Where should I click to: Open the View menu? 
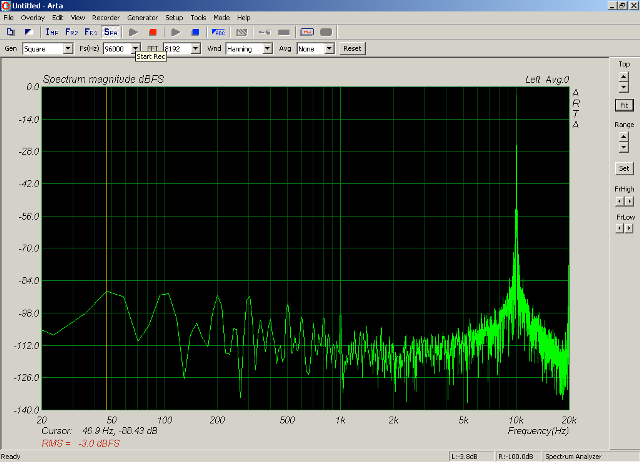coord(78,18)
